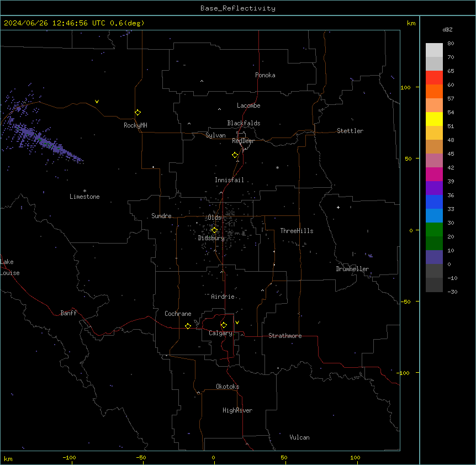The width and height of the screenshot is (476, 465).
Task: Click the Didsbury label
Action: (x=211, y=238)
